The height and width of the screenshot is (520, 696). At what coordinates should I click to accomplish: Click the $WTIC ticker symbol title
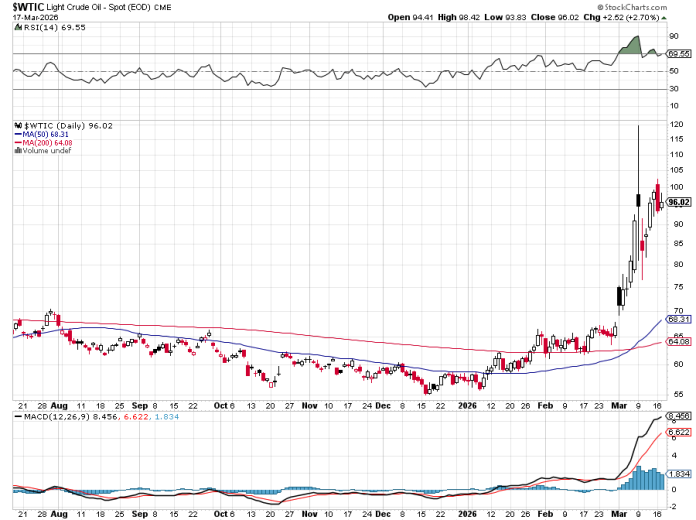pyautogui.click(x=29, y=6)
